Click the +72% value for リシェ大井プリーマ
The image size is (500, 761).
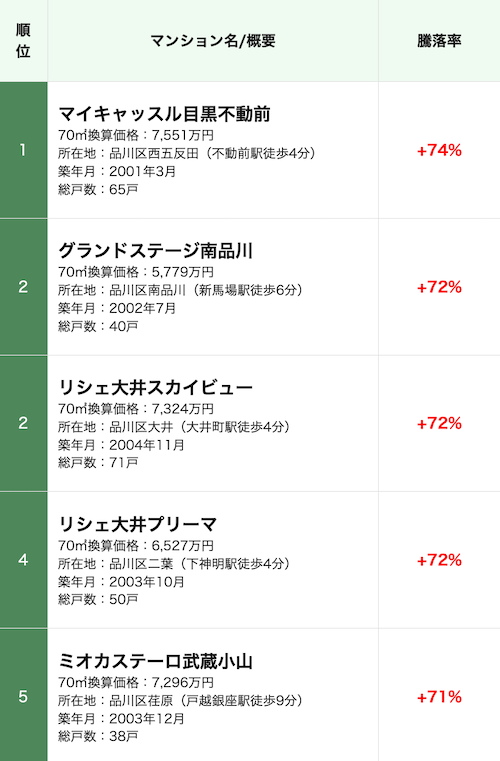[439, 561]
